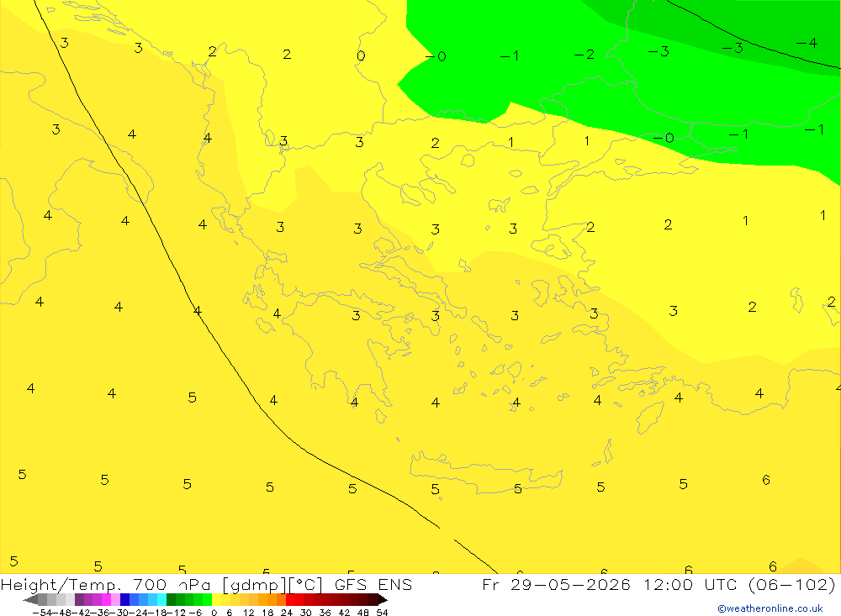The image size is (841, 616).
Task: Click the -2 temperature label on the map
Action: pos(584,55)
